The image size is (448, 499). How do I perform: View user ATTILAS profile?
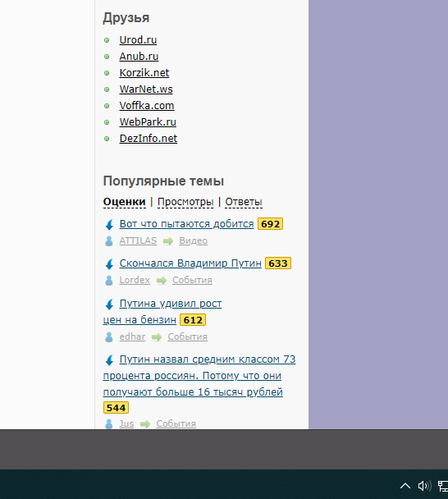(x=138, y=241)
